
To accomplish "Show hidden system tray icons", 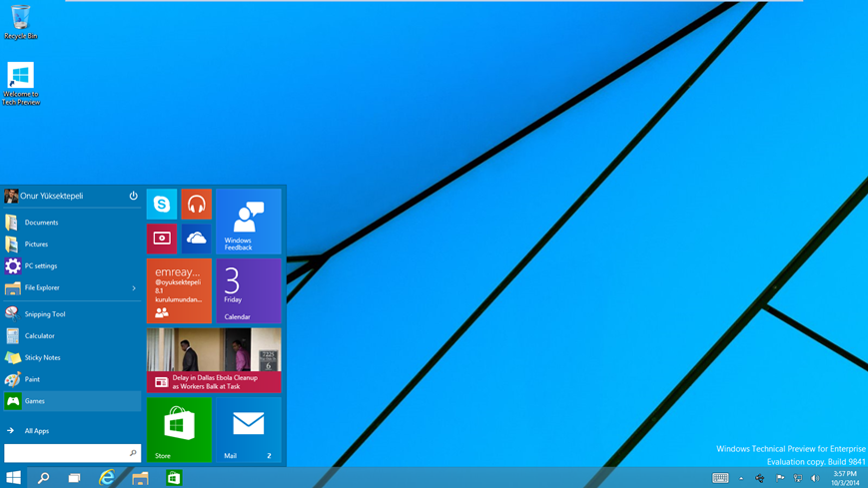I will click(x=741, y=478).
